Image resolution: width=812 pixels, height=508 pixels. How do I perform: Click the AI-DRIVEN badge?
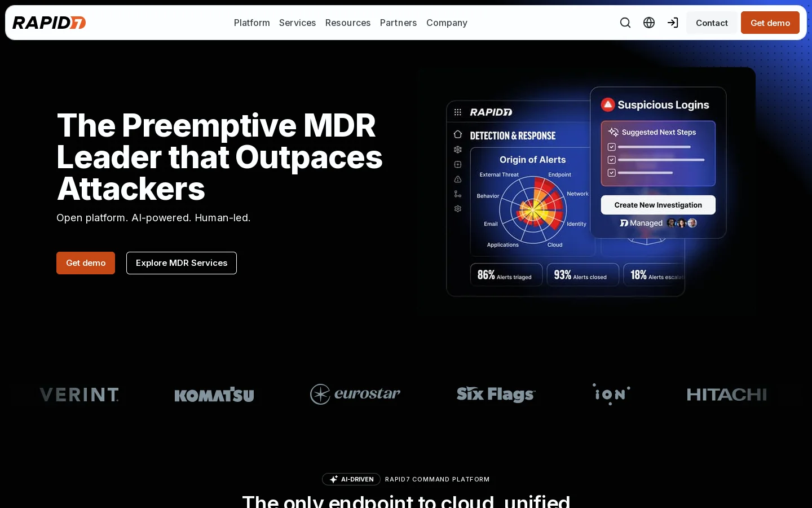click(x=351, y=479)
